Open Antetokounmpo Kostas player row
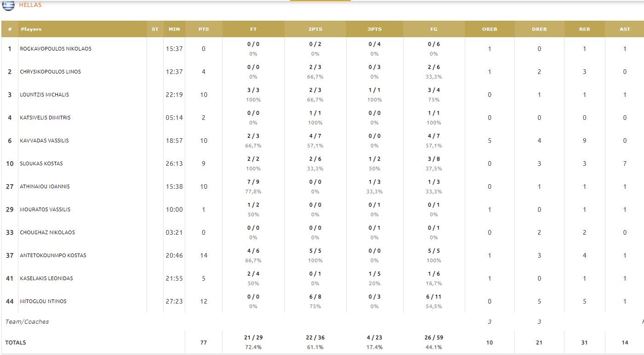The height and width of the screenshot is (355, 644). (53, 255)
